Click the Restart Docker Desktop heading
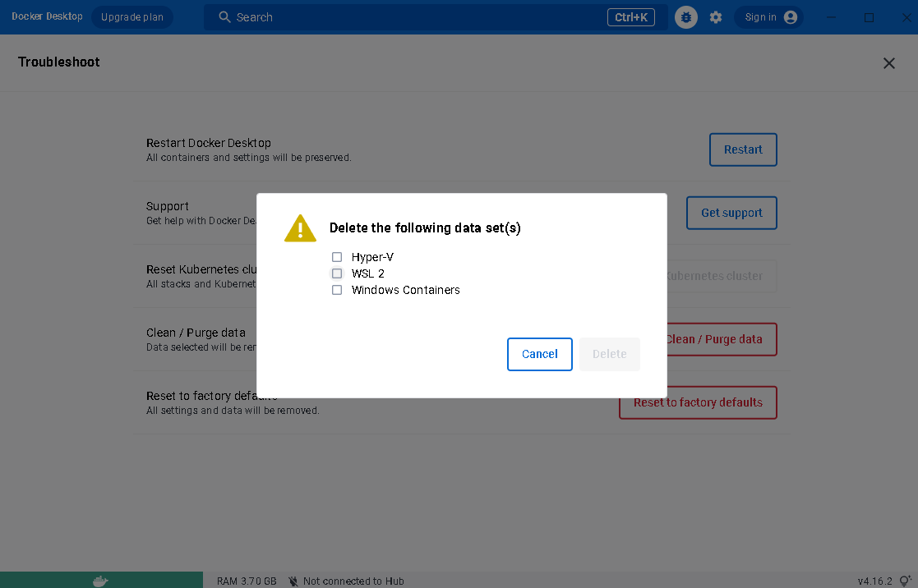 [209, 143]
